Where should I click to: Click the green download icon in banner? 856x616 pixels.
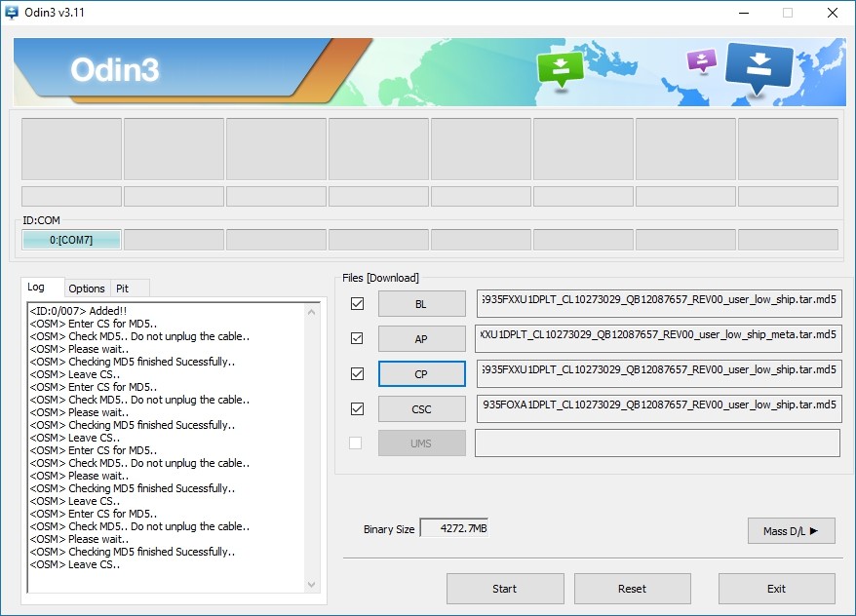(560, 67)
